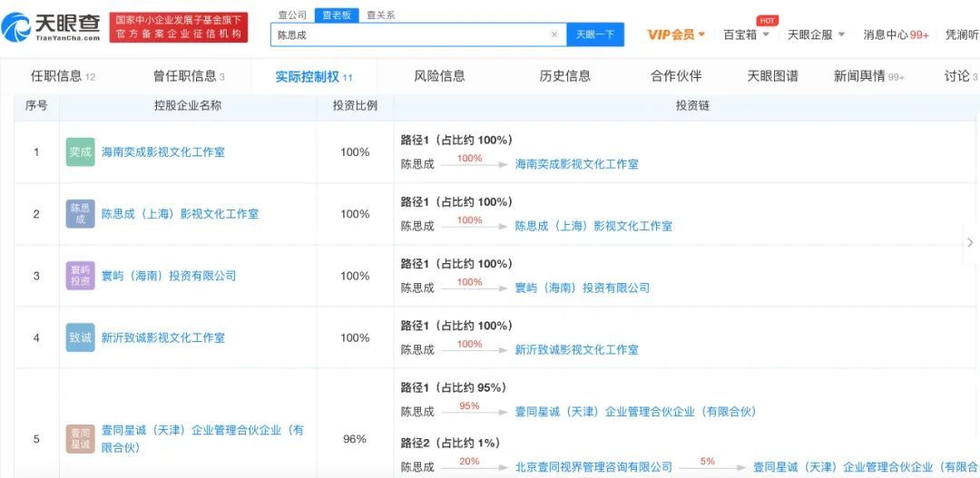
Task: Click the 95% arrow label in row 5
Action: point(469,406)
